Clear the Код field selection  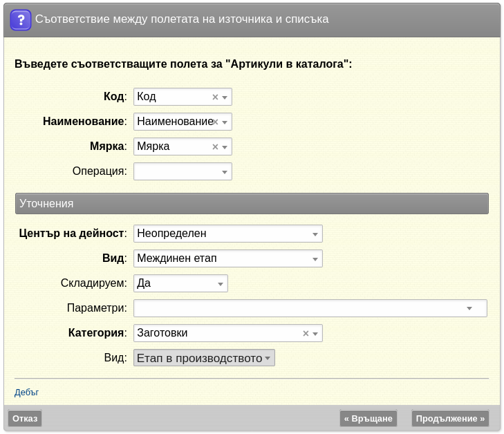(x=215, y=97)
